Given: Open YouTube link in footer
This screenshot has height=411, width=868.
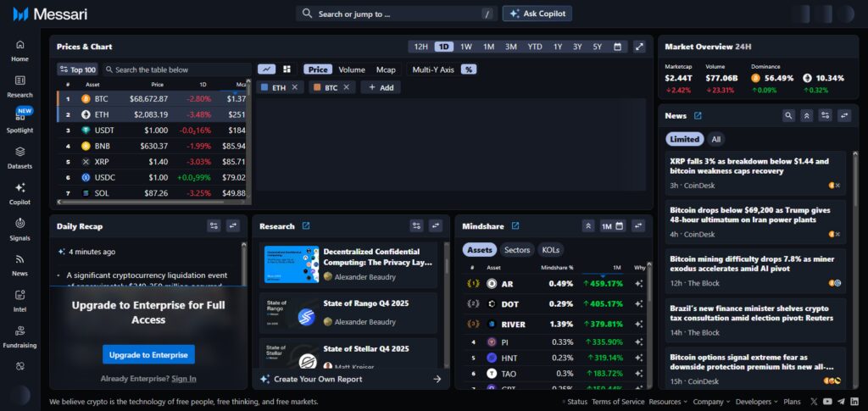Looking at the screenshot, I should click(827, 402).
